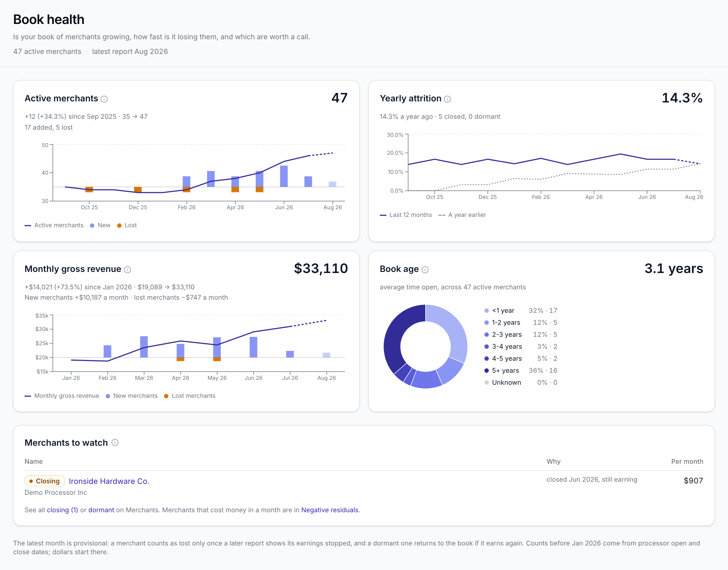Select the A year earlier legend entry
This screenshot has height=570, width=728.
(462, 215)
